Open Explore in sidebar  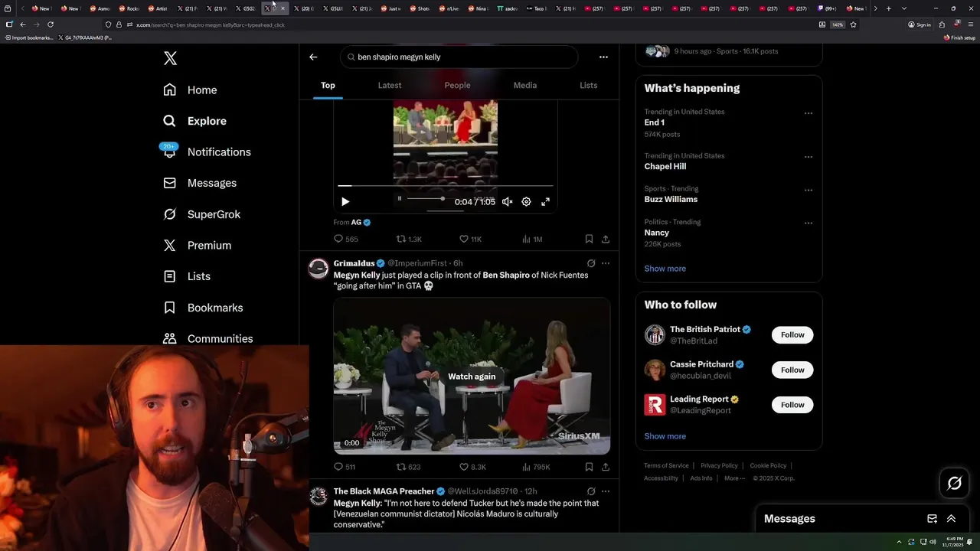point(194,121)
